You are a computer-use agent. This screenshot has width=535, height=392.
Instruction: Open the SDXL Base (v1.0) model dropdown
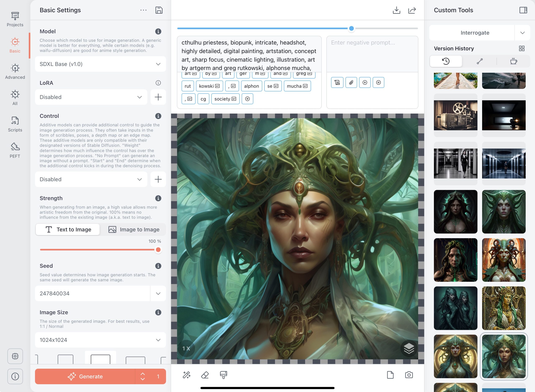[100, 64]
